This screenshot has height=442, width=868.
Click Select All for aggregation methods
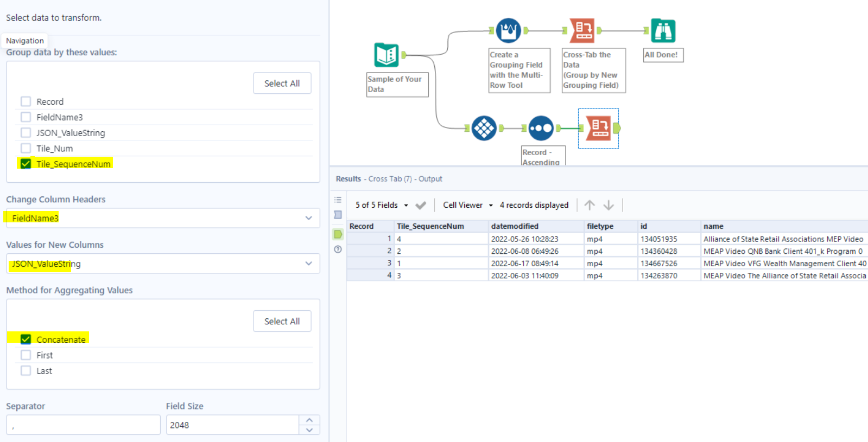pyautogui.click(x=282, y=322)
